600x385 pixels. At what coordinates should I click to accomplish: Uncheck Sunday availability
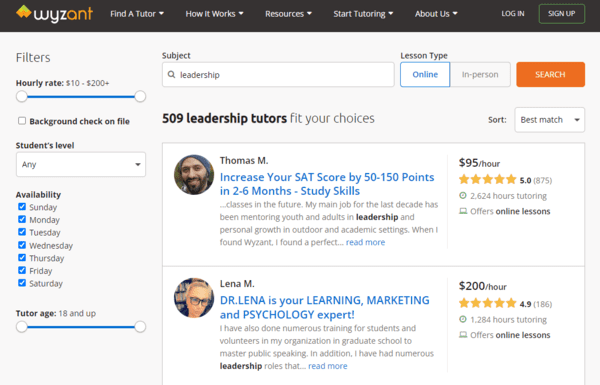(x=22, y=207)
